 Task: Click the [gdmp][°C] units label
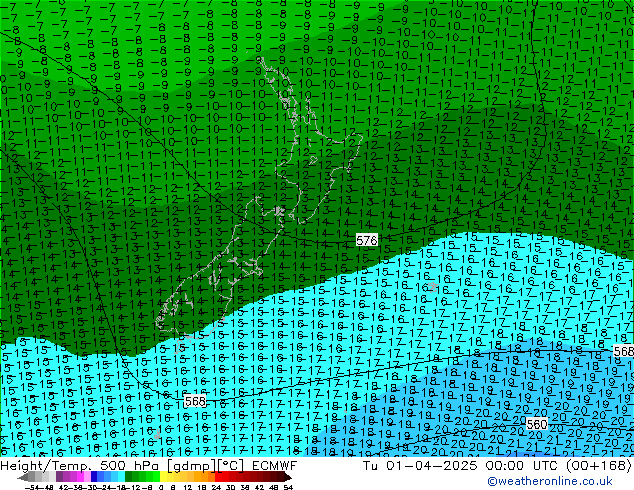pyautogui.click(x=205, y=466)
